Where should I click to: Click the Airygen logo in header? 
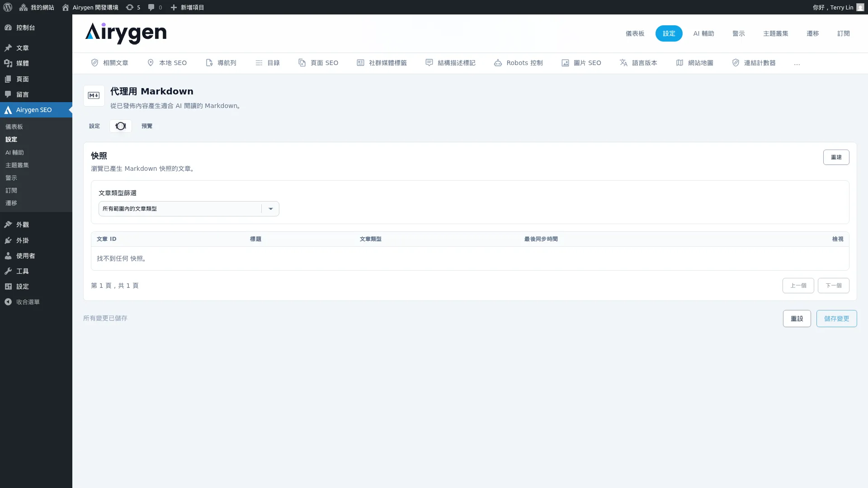pyautogui.click(x=126, y=33)
